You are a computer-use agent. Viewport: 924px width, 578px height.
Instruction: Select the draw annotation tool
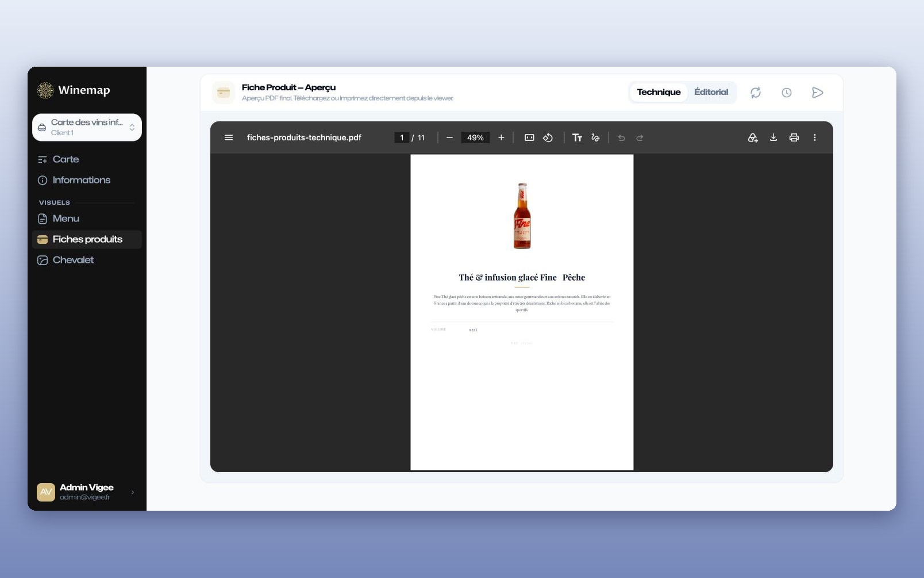tap(595, 137)
